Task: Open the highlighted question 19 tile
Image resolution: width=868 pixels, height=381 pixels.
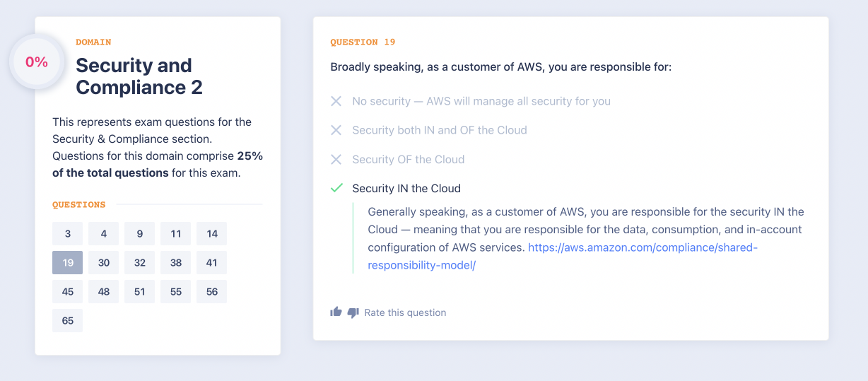Action: pyautogui.click(x=68, y=263)
